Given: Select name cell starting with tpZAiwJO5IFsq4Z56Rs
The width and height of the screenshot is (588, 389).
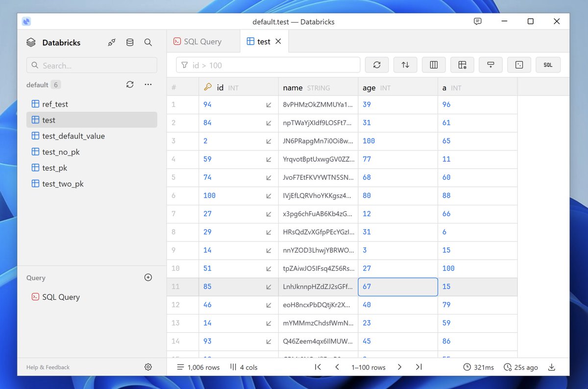Looking at the screenshot, I should 318,268.
